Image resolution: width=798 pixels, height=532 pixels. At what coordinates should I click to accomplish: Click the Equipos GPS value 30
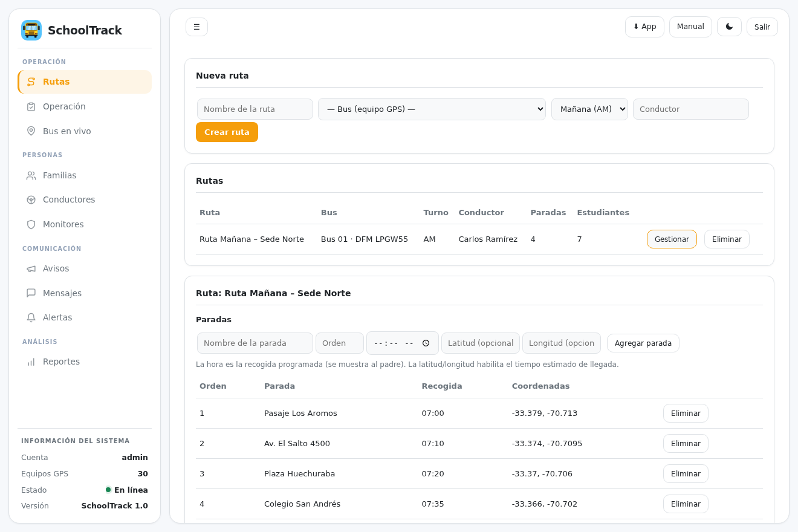[x=143, y=474]
